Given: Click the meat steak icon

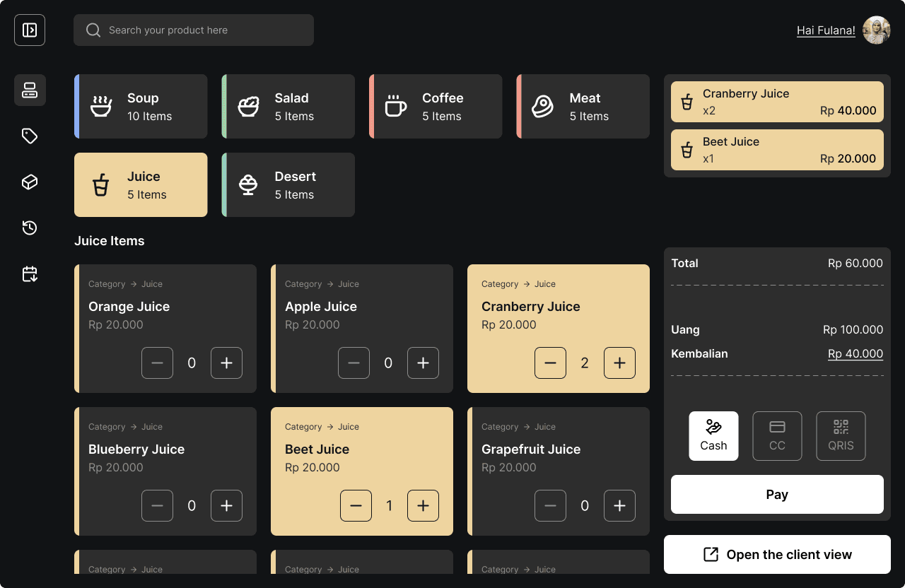Looking at the screenshot, I should [x=543, y=106].
